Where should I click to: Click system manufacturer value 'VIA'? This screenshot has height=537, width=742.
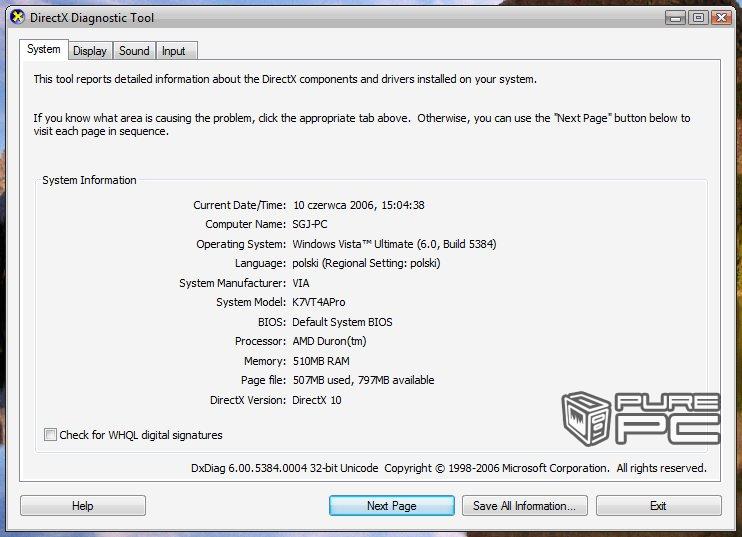[301, 283]
